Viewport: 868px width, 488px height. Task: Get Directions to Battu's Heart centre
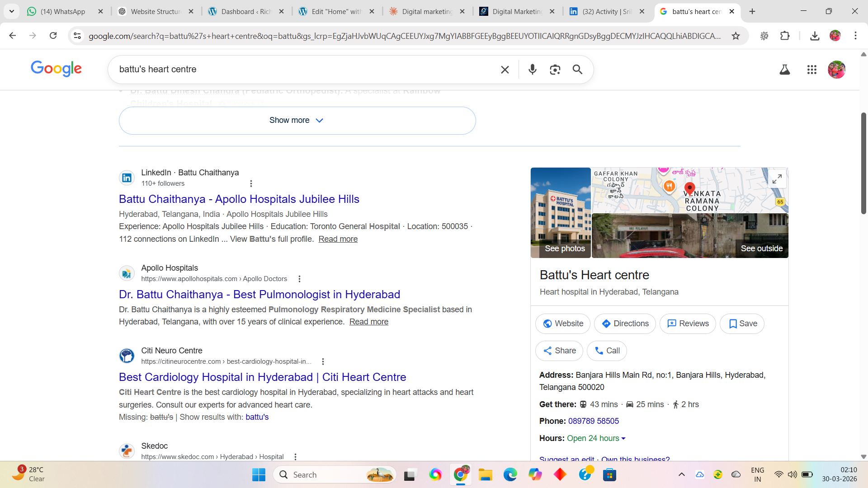625,324
